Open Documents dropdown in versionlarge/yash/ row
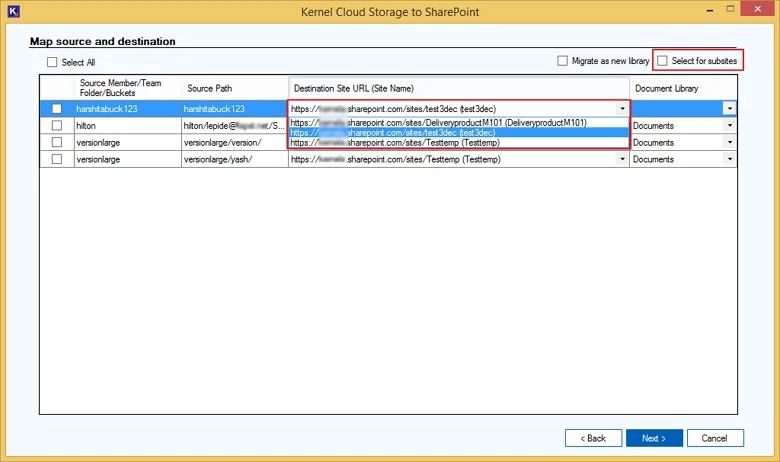This screenshot has width=780, height=462. tap(730, 159)
